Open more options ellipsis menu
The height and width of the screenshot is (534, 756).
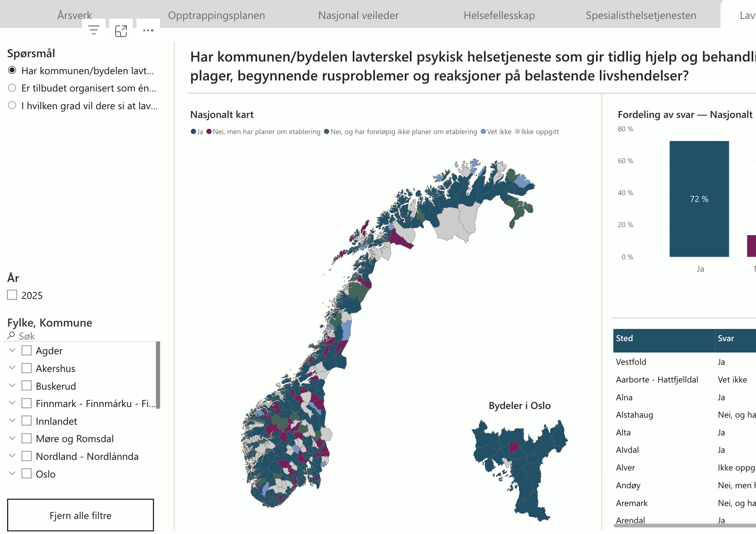148,30
